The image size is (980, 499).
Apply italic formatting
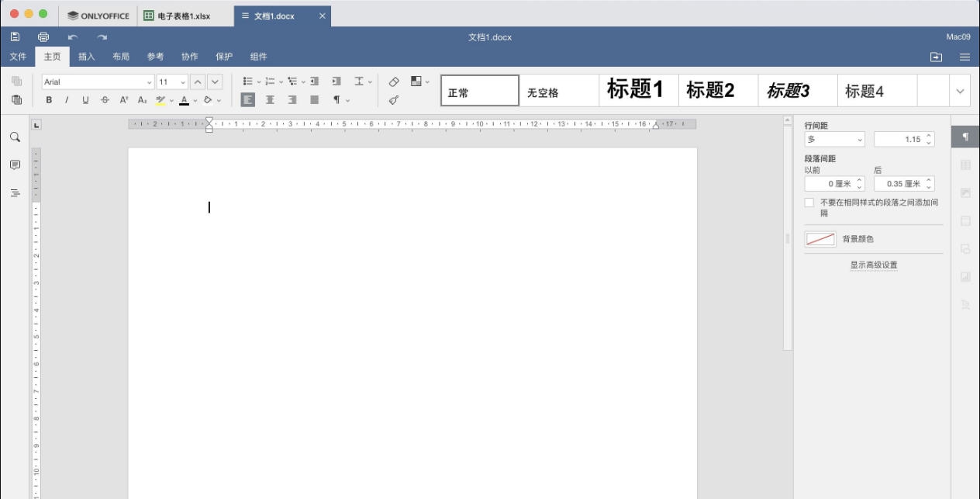[x=67, y=99]
